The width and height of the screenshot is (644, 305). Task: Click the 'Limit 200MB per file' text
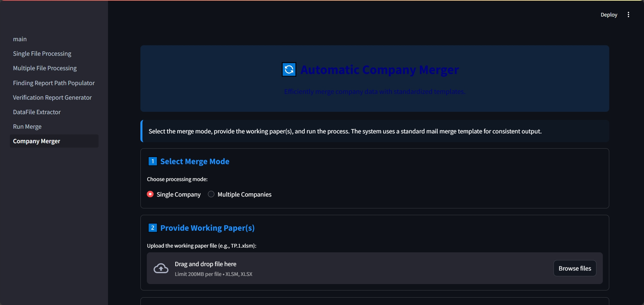[x=213, y=274]
